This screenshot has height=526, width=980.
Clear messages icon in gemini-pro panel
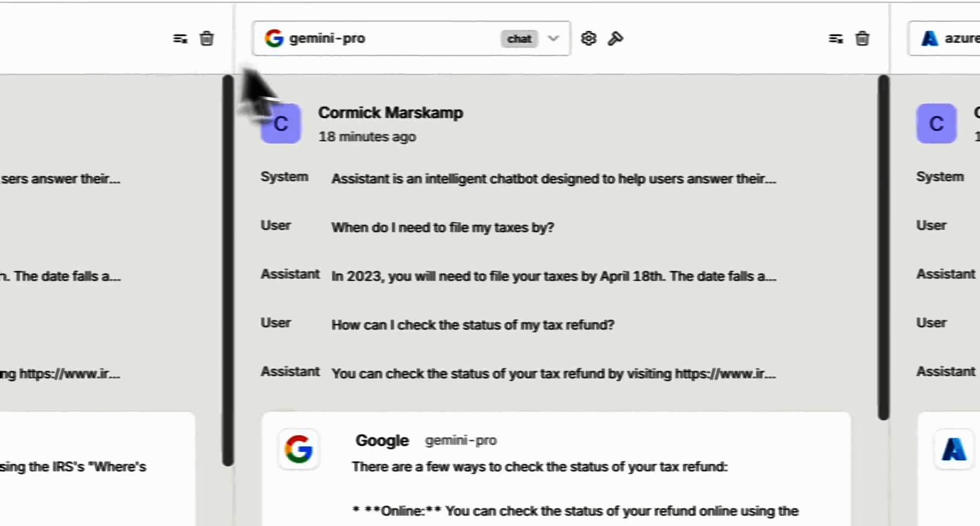[835, 38]
